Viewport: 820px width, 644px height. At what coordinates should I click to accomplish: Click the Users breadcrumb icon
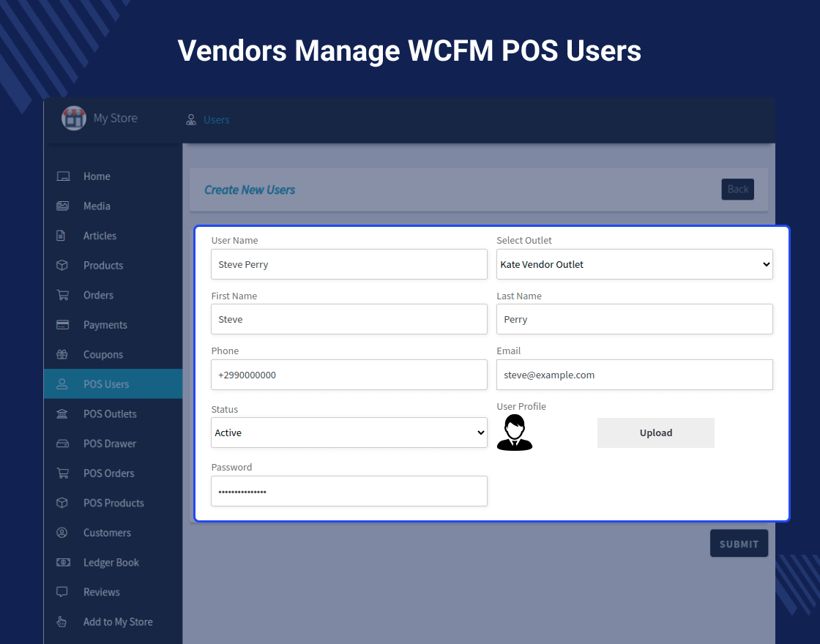[x=191, y=120]
